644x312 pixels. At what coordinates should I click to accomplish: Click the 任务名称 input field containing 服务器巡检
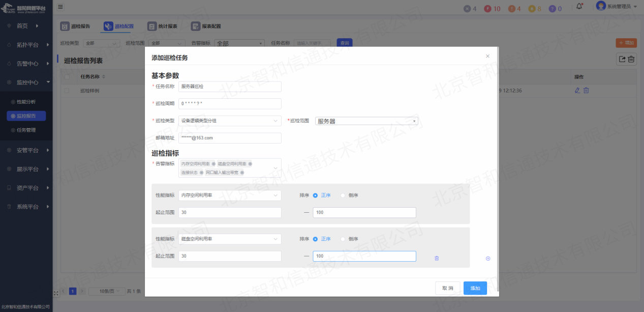230,87
